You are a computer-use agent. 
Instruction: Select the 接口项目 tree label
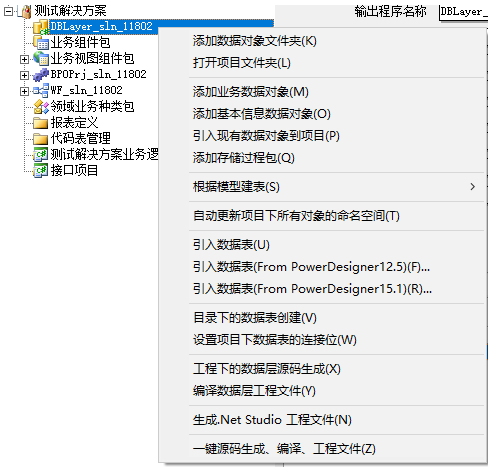[74, 170]
